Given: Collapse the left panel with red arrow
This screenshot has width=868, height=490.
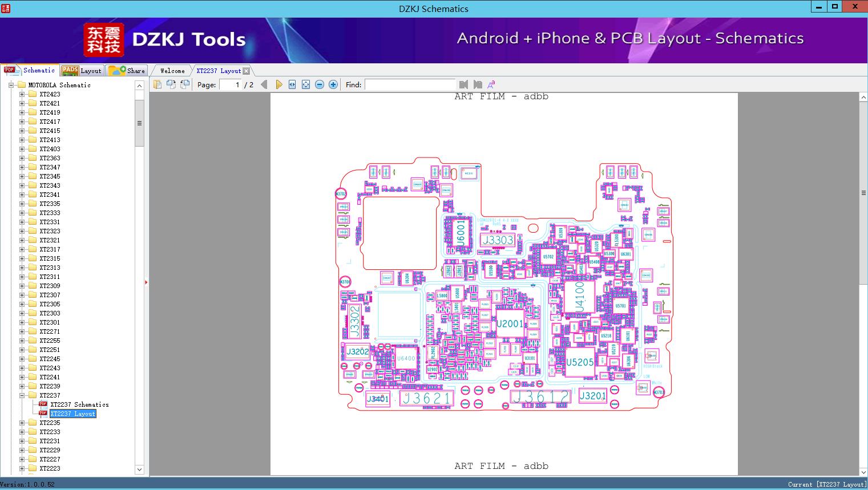Looking at the screenshot, I should tap(146, 282).
